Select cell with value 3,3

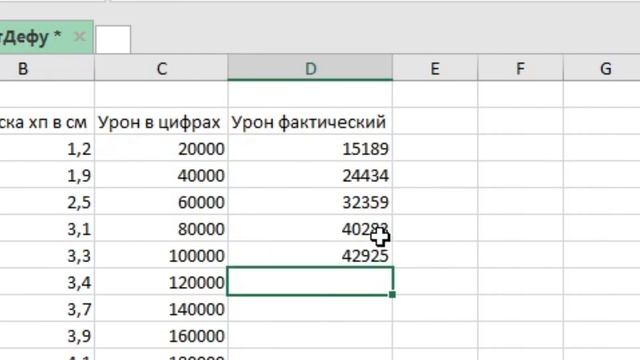(47, 255)
